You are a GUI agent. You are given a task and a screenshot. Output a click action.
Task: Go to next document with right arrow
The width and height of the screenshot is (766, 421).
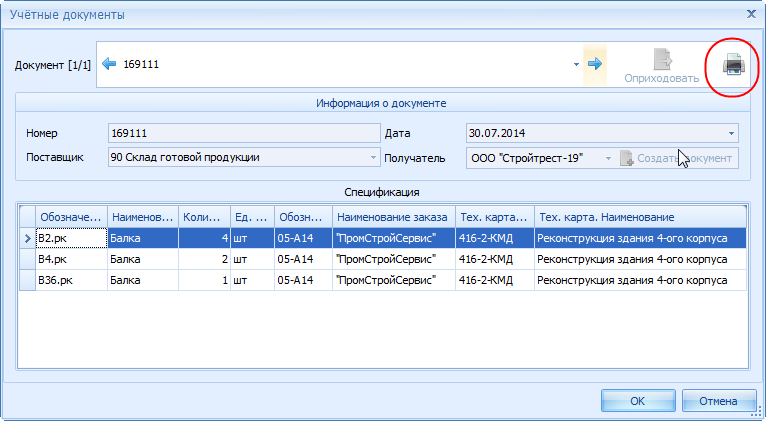594,64
